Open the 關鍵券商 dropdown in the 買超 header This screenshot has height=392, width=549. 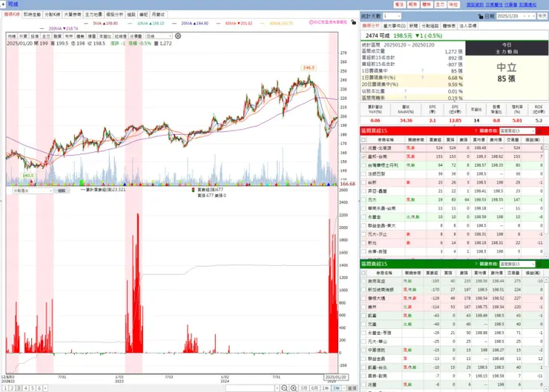(x=517, y=130)
